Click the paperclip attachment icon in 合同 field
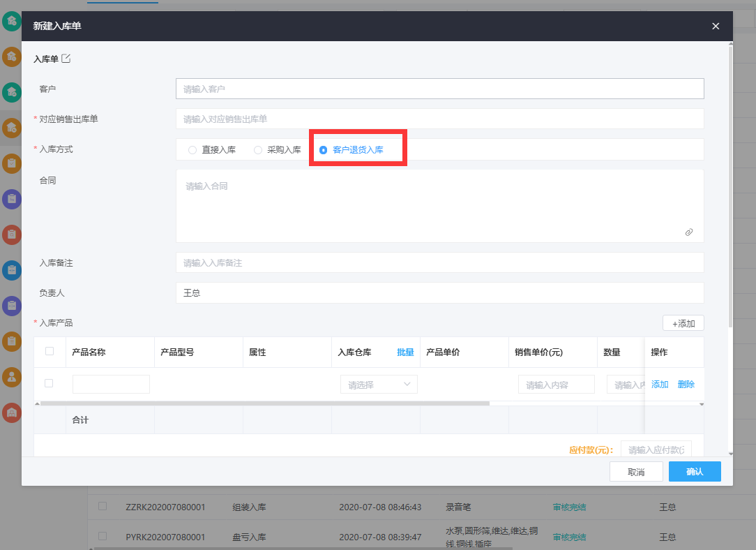756x550 pixels. 689,232
